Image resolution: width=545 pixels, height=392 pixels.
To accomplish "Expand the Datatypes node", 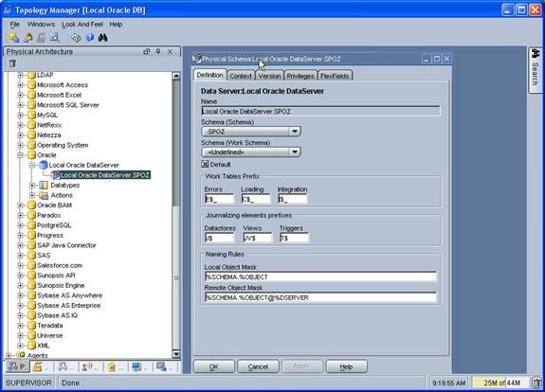I will point(32,185).
